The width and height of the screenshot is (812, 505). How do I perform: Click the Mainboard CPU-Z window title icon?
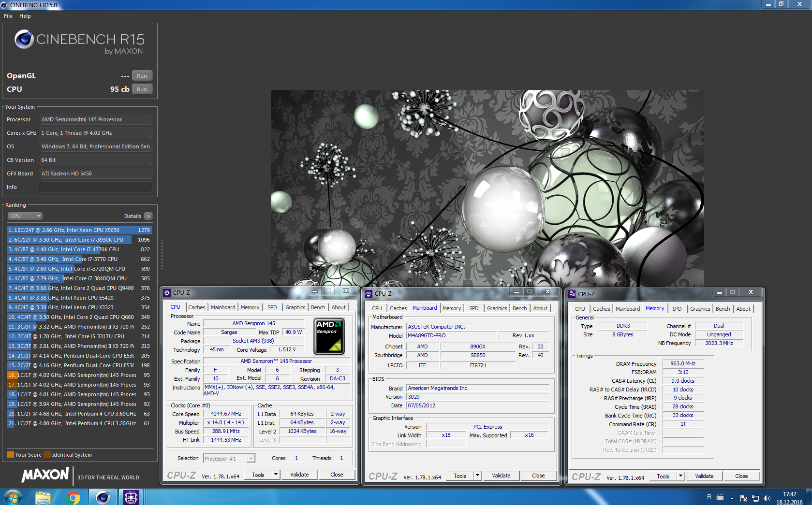pos(369,293)
